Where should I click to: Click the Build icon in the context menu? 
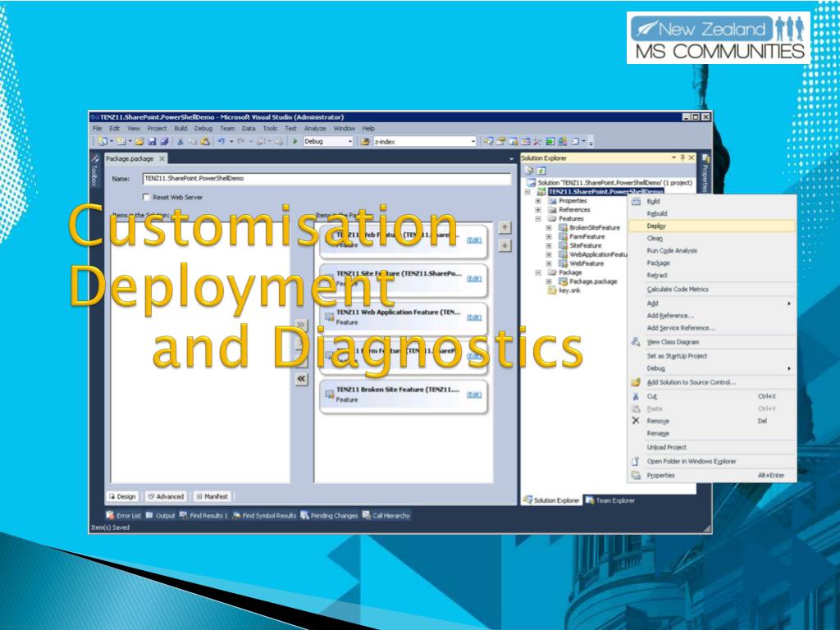(636, 202)
